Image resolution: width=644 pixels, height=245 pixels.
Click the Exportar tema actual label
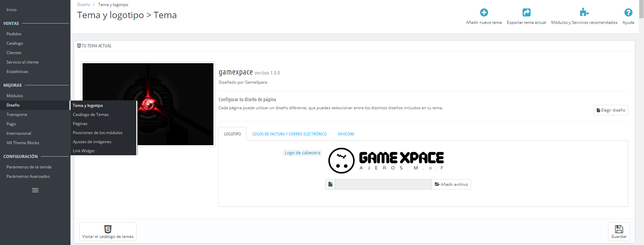(x=527, y=23)
